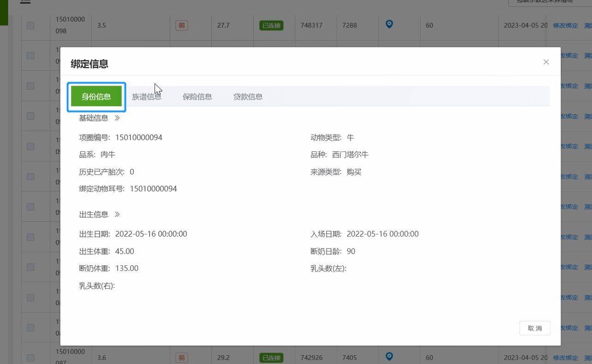
Task: Click the 品种 value 西门塔尔牛
Action: pyautogui.click(x=350, y=155)
